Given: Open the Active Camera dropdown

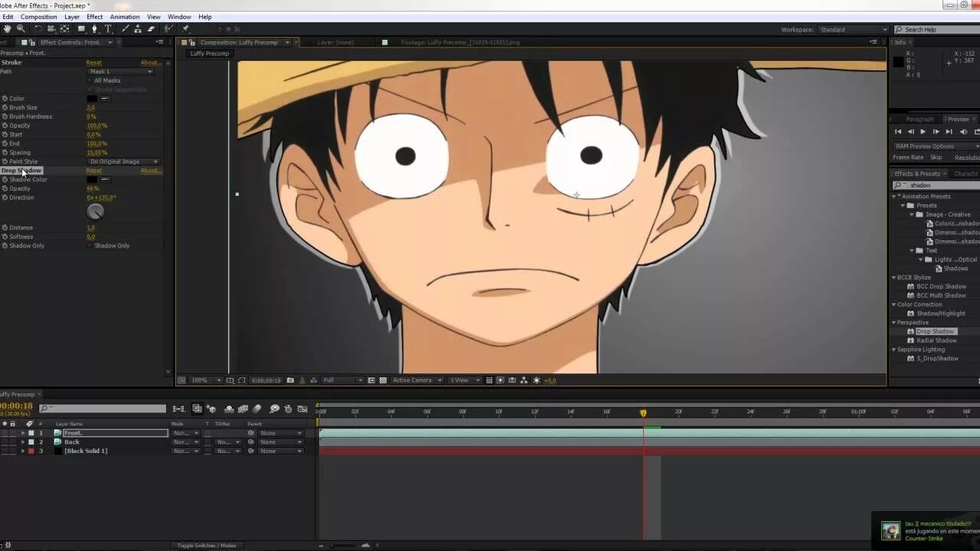Looking at the screenshot, I should (x=418, y=380).
